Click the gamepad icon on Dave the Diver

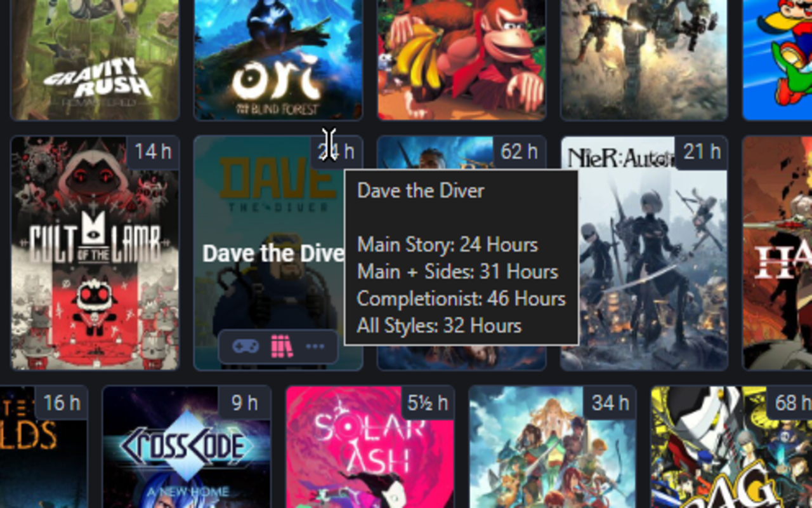[246, 347]
